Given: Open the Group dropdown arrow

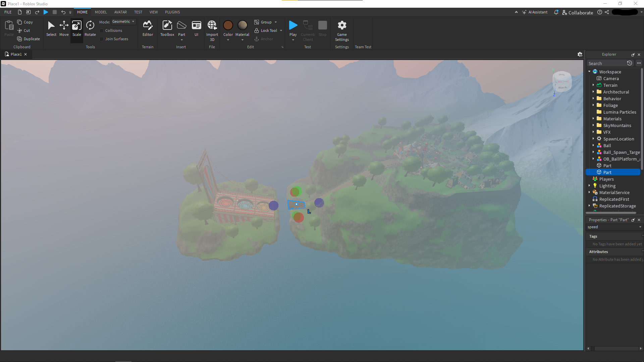Looking at the screenshot, I should click(276, 22).
